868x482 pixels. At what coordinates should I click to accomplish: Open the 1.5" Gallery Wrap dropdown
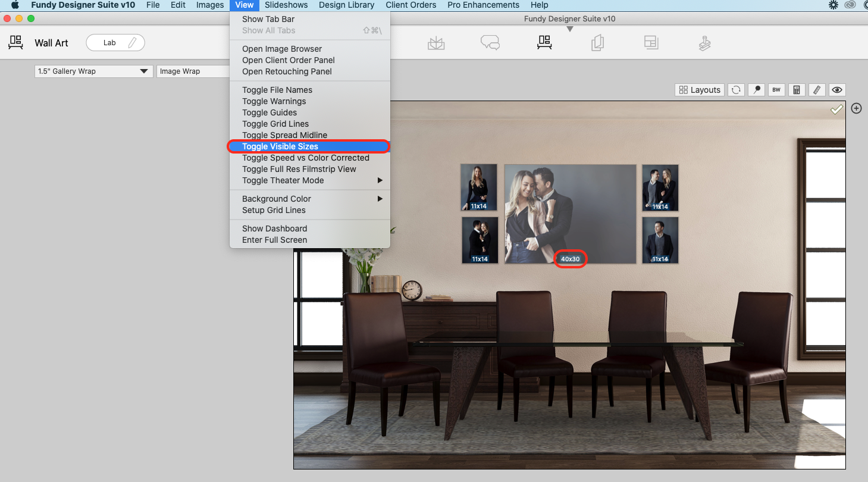[93, 71]
